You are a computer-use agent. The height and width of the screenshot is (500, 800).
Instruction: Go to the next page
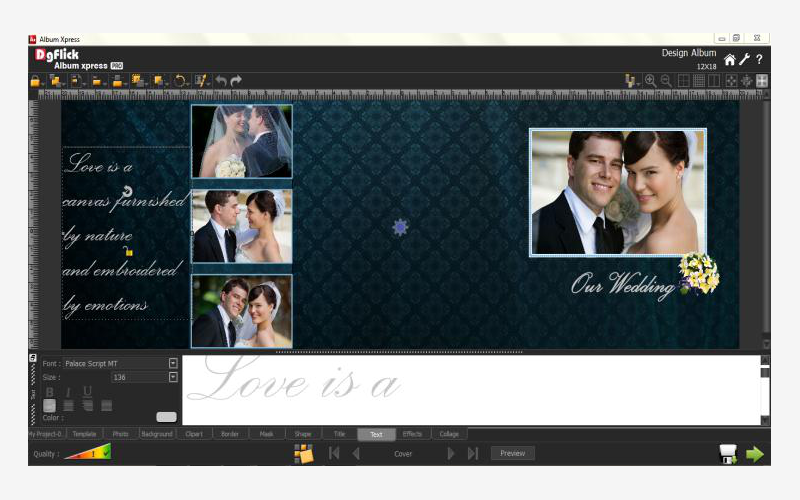(x=451, y=453)
